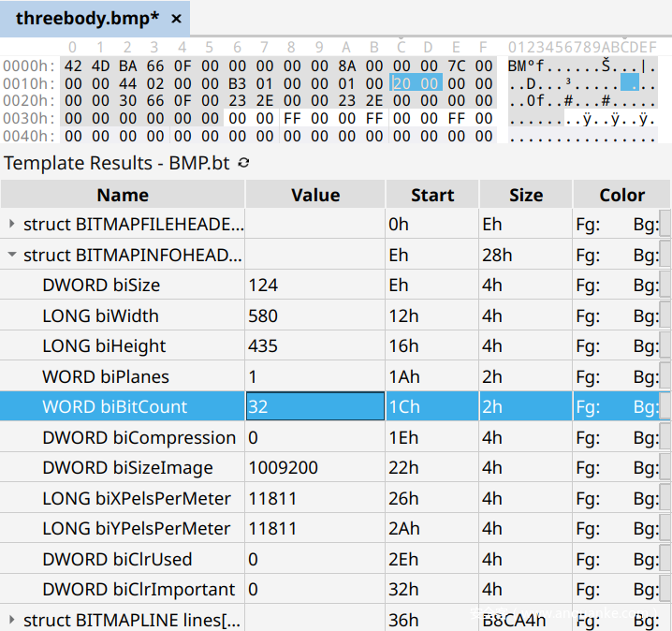This screenshot has width=672, height=631.
Task: Click background color swatch of biSize row
Action: pyautogui.click(x=665, y=285)
